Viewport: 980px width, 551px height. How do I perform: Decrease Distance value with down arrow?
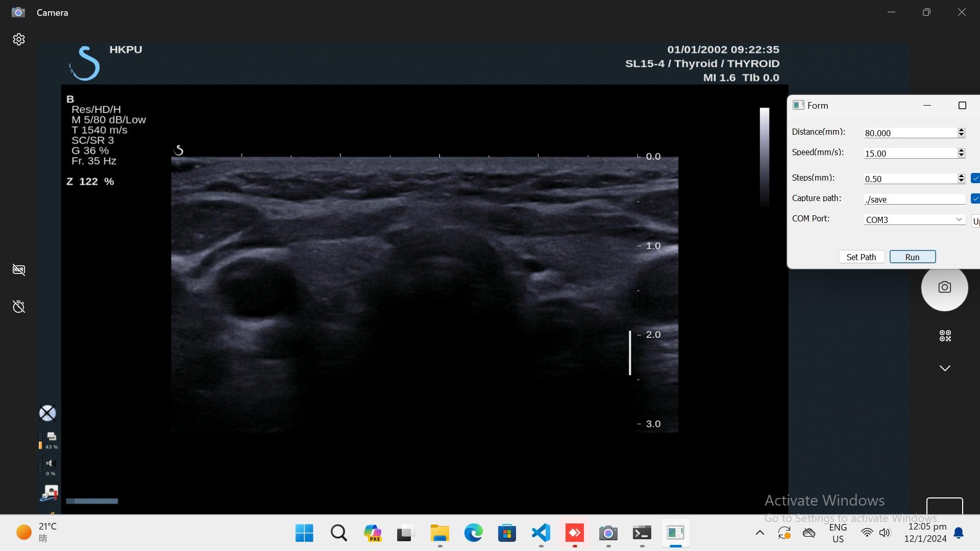[961, 135]
